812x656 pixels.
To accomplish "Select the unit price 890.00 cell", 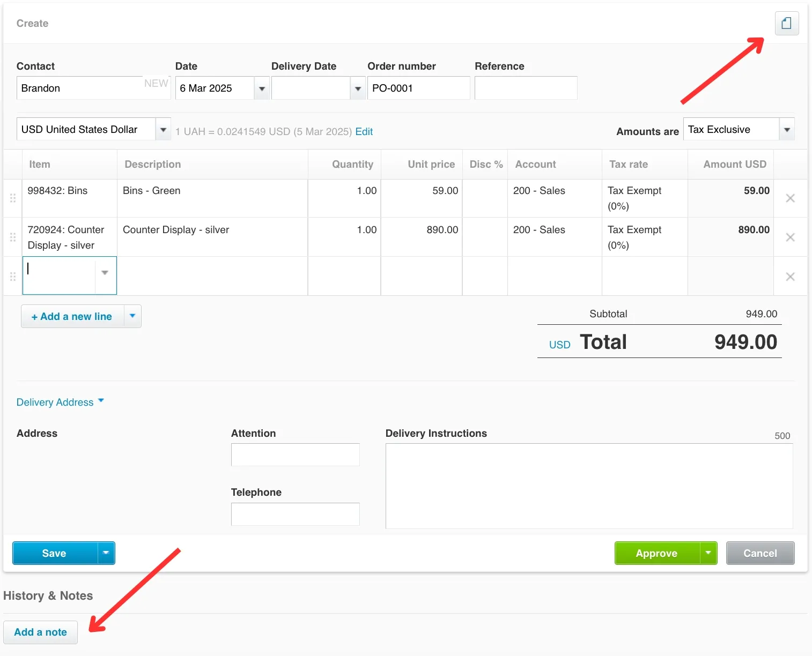I will [x=422, y=237].
